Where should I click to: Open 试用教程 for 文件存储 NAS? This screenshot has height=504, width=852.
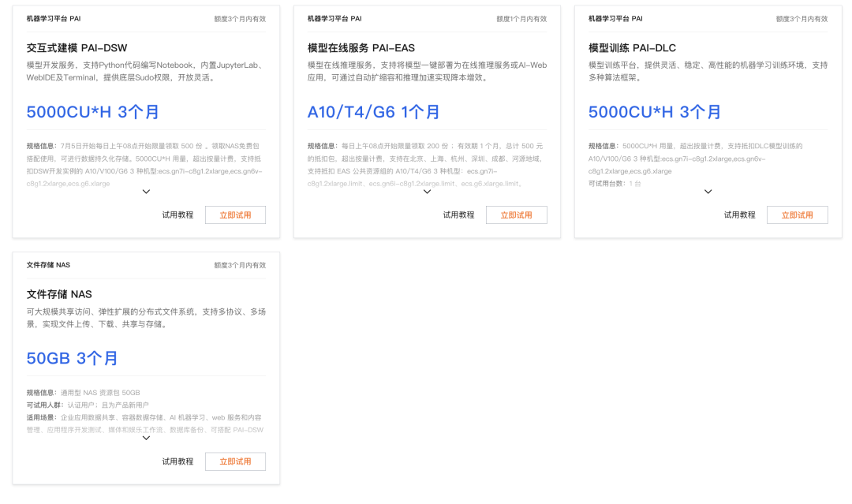177,461
